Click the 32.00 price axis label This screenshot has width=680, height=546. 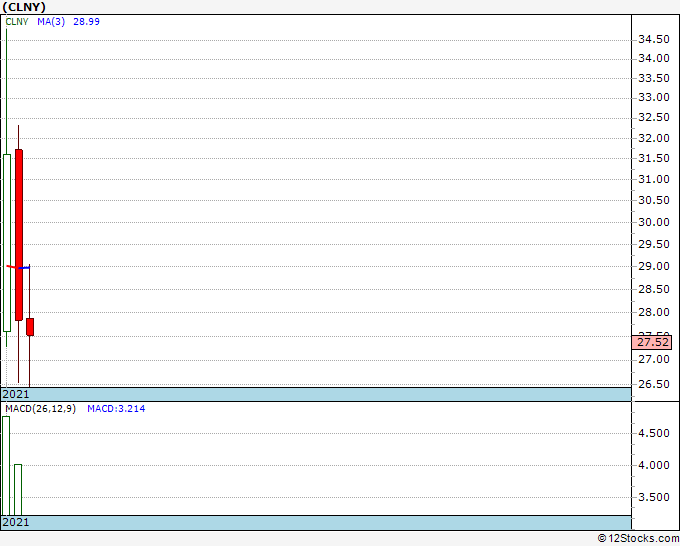tap(654, 138)
